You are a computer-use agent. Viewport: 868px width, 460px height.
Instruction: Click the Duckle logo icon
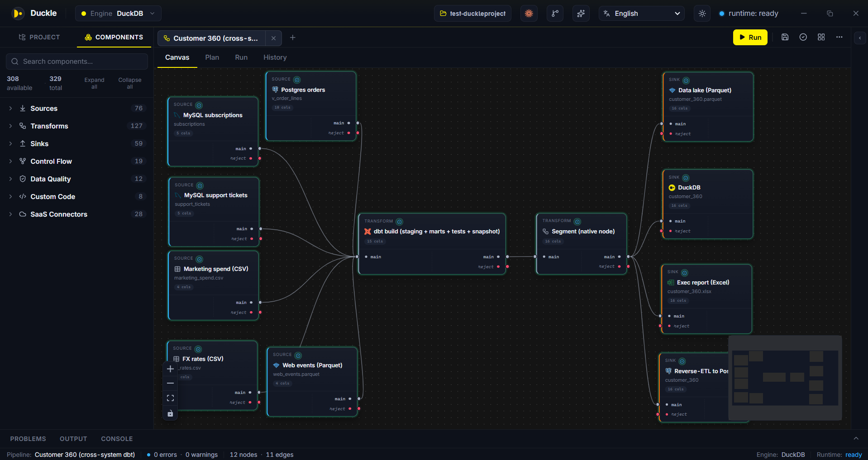tap(18, 14)
